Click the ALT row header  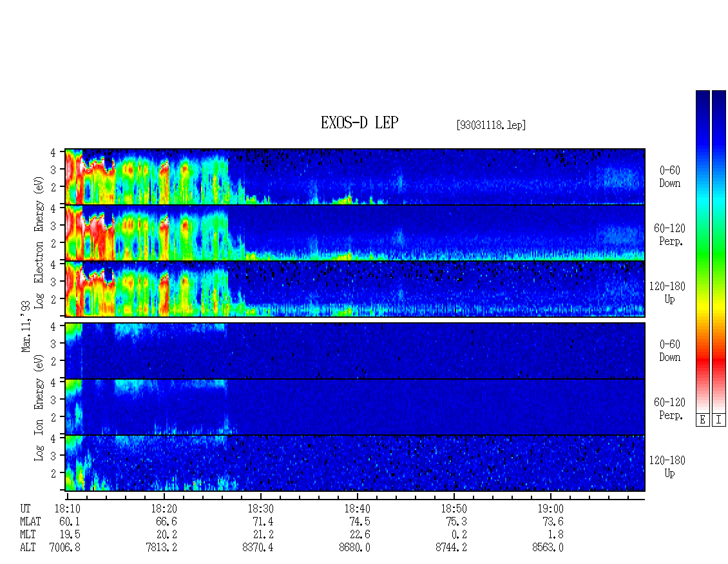tap(28, 548)
